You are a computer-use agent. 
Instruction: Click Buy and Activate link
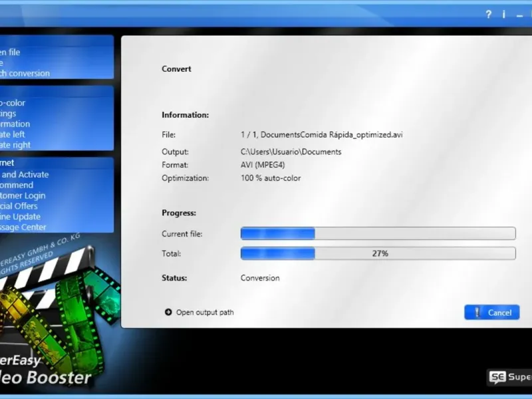pyautogui.click(x=25, y=174)
